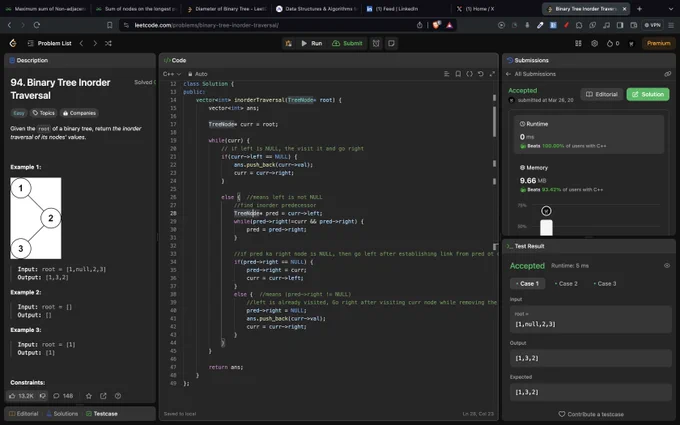Open the settings gear icon
This screenshot has height=425, width=680.
595,43
